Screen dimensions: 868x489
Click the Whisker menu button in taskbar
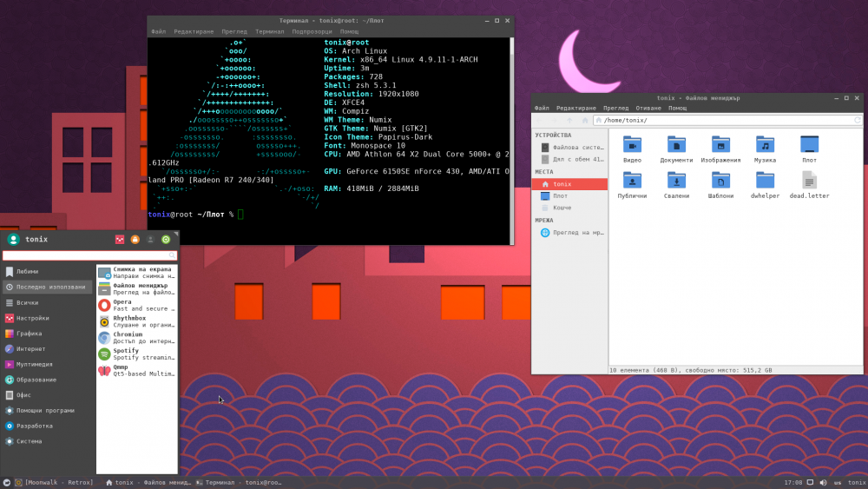[7, 482]
